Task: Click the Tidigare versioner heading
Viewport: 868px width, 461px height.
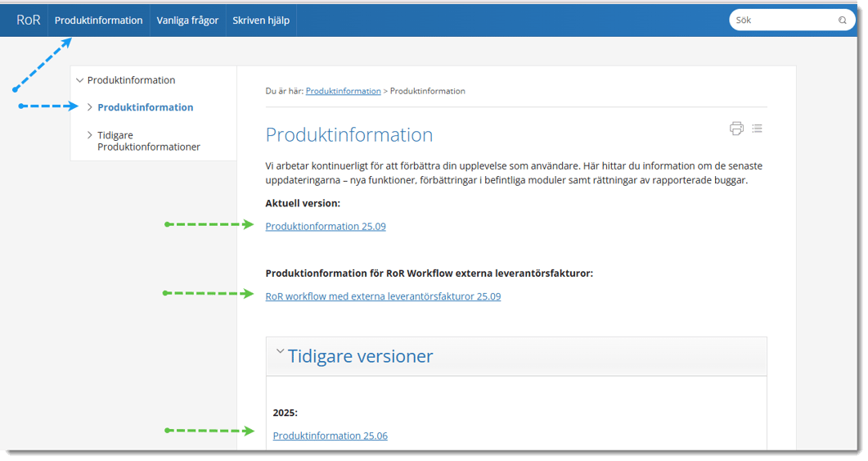Action: [x=360, y=356]
